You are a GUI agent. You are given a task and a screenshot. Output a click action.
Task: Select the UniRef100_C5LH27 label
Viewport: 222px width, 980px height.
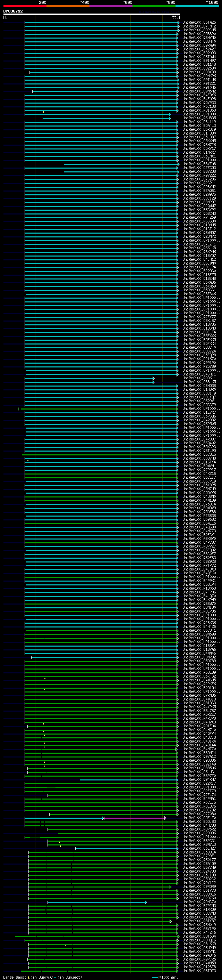click(199, 849)
